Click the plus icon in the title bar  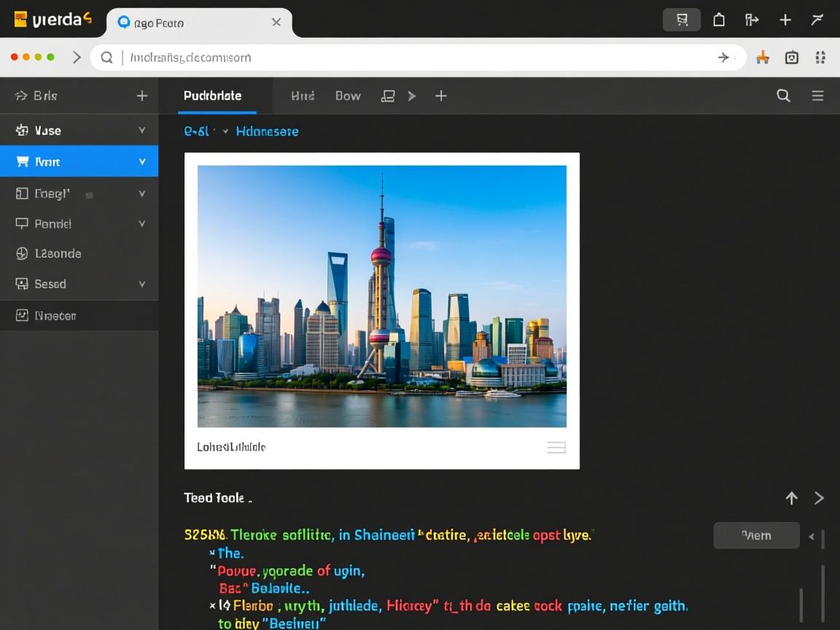coord(785,20)
